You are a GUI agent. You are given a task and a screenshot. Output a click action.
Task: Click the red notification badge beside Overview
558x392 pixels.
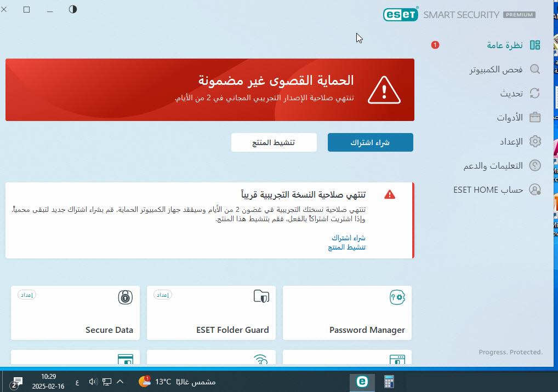click(x=435, y=45)
